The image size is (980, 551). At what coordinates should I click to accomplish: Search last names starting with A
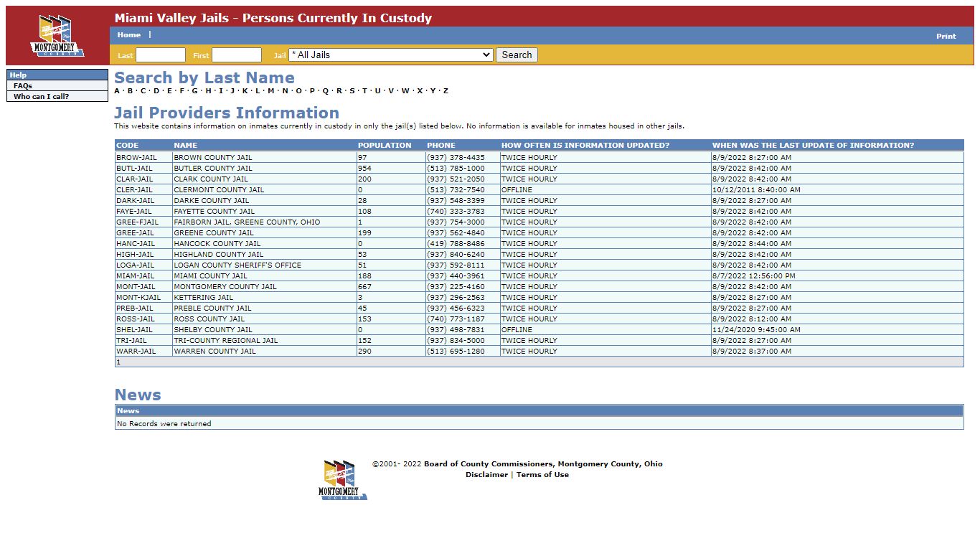117,91
